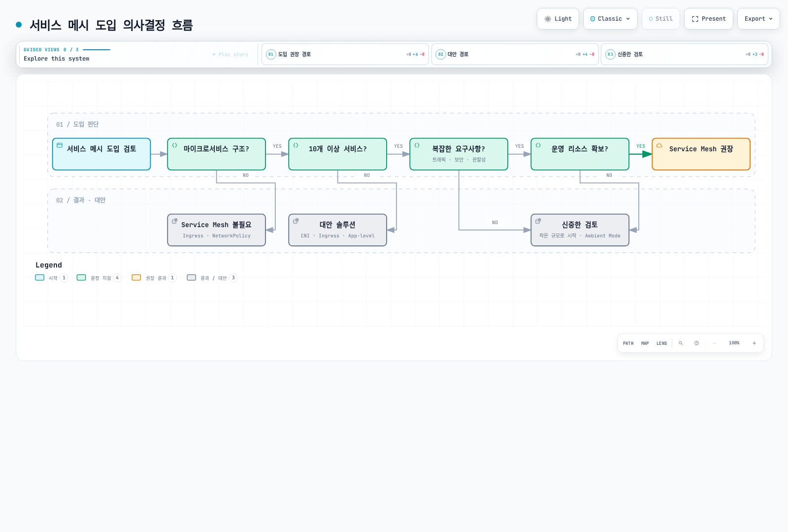Open guided view 01 도입 권장 경로

point(345,54)
